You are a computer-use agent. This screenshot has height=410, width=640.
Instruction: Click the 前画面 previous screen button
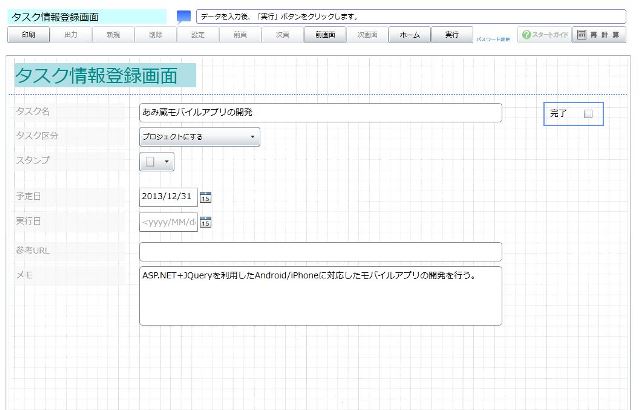pyautogui.click(x=324, y=35)
